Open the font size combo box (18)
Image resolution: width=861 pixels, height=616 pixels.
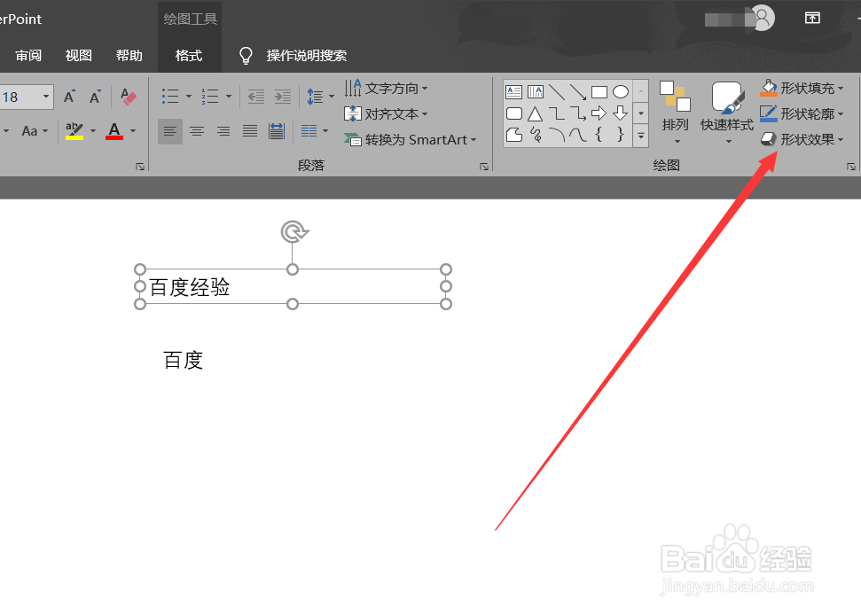(x=26, y=97)
